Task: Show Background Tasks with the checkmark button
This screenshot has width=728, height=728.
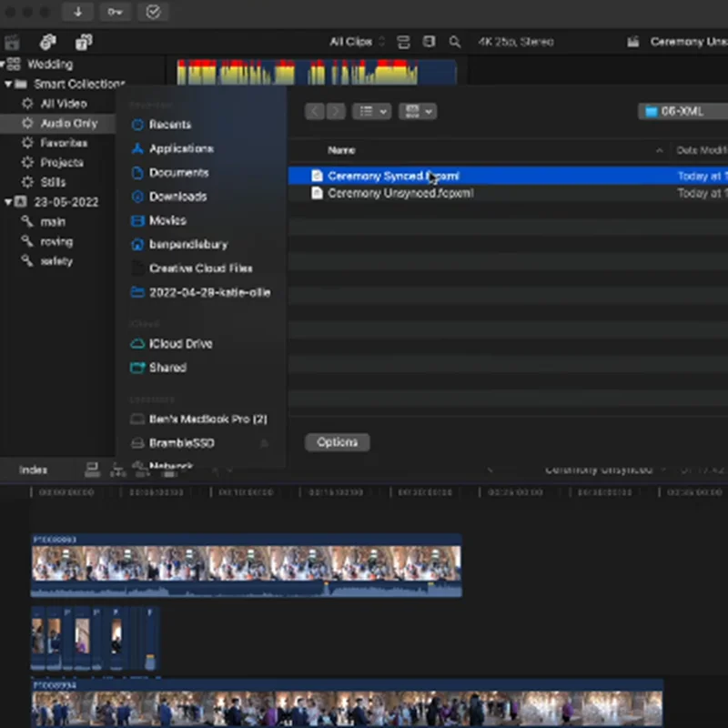Action: click(153, 12)
